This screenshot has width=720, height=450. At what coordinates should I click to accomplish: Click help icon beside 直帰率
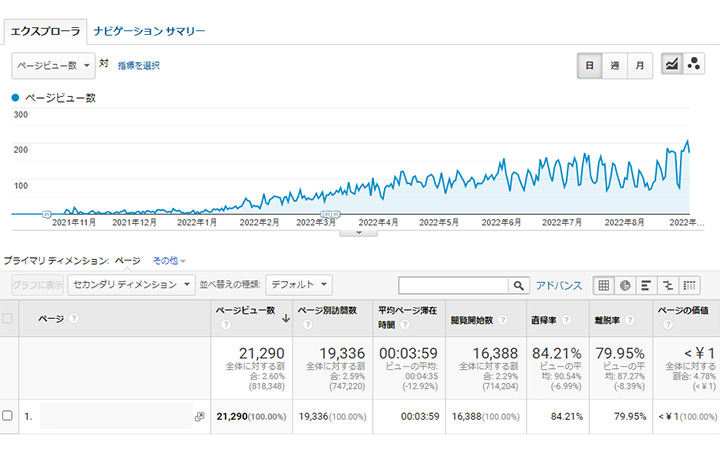coord(567,320)
